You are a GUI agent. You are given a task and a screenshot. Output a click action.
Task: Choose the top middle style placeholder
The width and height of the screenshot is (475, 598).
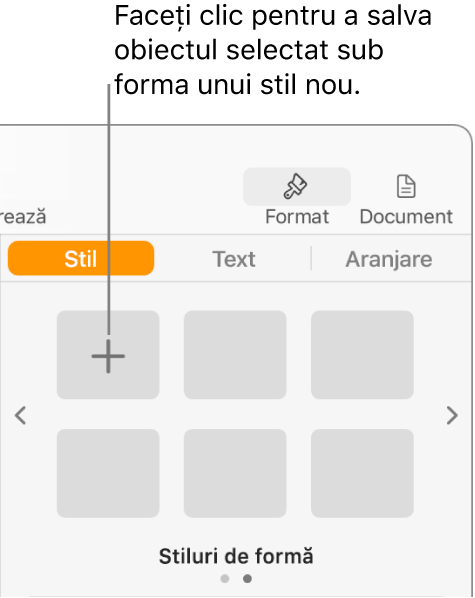coord(235,355)
